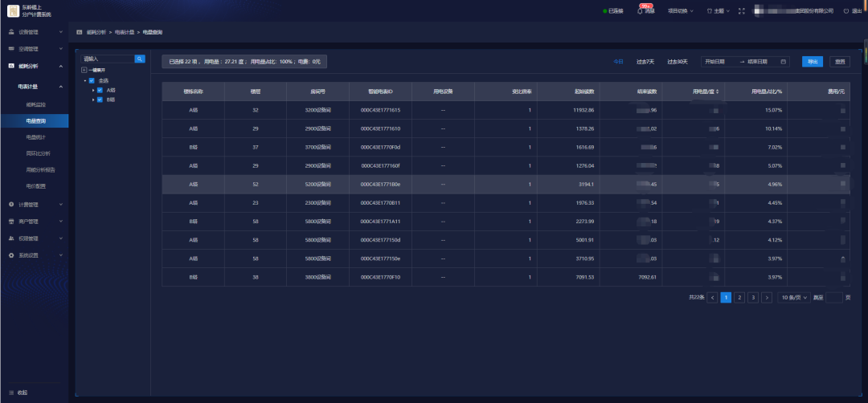Go to page 2

(739, 297)
